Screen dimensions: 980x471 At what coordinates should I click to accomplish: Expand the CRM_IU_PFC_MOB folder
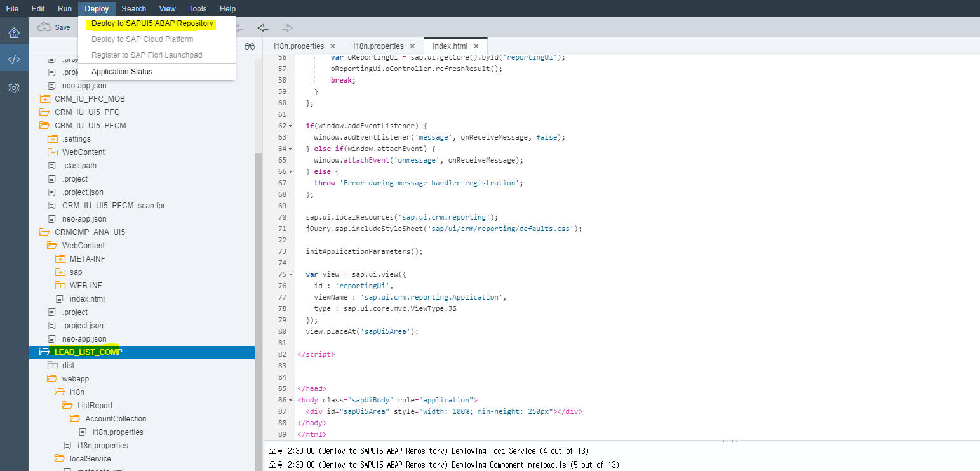click(45, 99)
